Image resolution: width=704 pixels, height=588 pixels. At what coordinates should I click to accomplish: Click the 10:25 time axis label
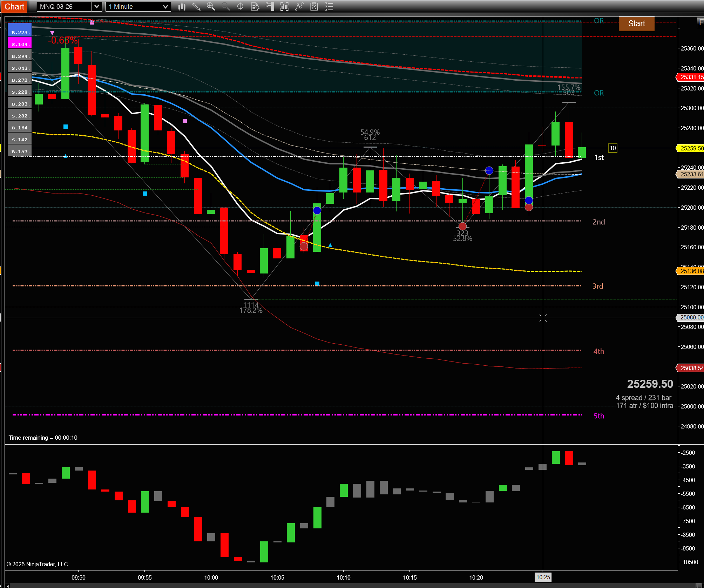543,577
